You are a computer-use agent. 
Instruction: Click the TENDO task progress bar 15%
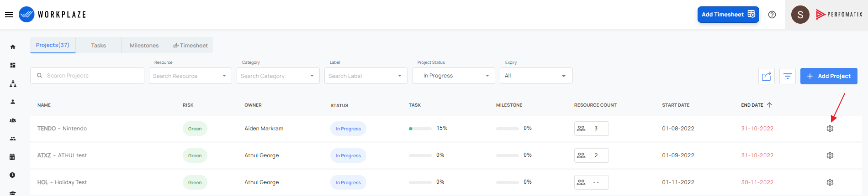420,129
